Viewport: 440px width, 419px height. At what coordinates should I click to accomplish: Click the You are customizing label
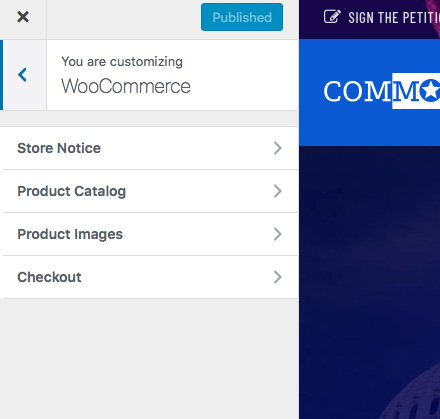122,62
